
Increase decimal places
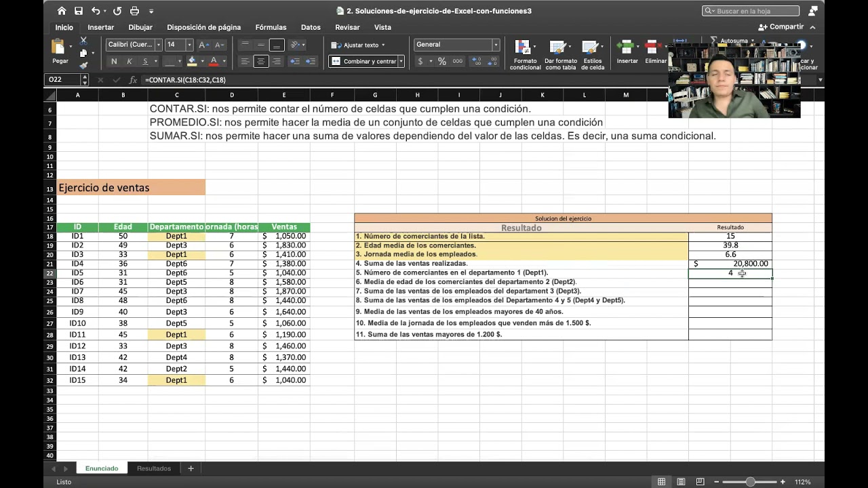(x=477, y=61)
